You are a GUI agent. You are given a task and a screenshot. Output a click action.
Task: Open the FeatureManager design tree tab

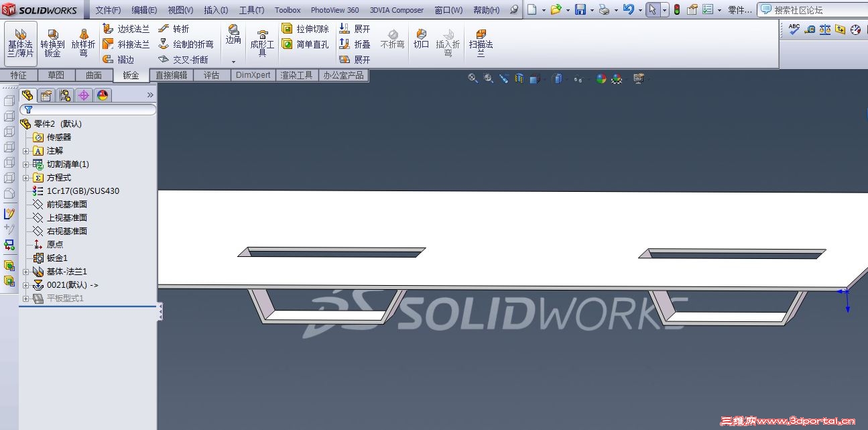[x=27, y=95]
